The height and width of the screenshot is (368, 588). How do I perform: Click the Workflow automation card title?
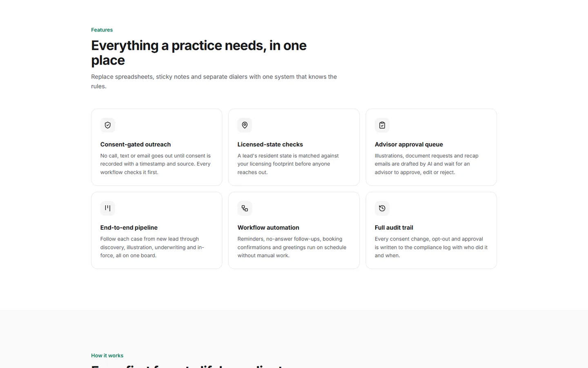click(268, 227)
